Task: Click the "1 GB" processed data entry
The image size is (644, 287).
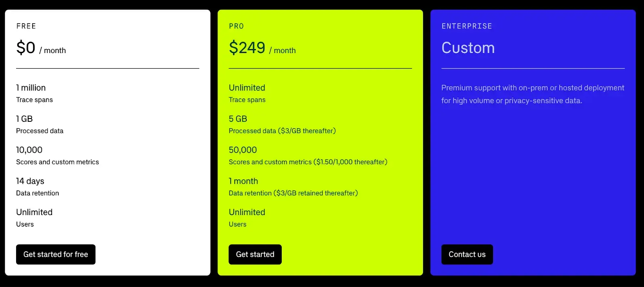Action: (x=25, y=119)
